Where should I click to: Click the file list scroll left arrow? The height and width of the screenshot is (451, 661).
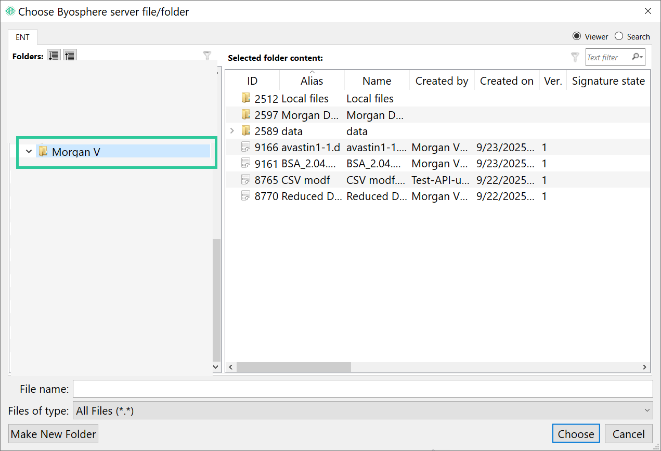tap(231, 367)
